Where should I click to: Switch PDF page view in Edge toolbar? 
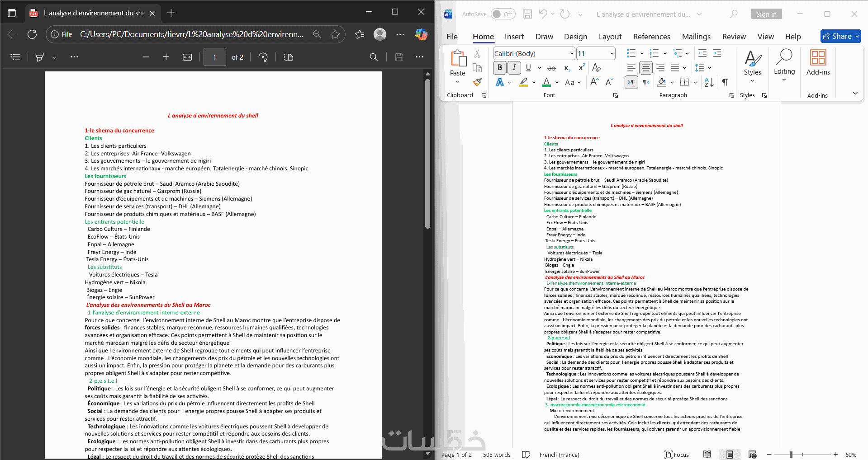point(289,57)
